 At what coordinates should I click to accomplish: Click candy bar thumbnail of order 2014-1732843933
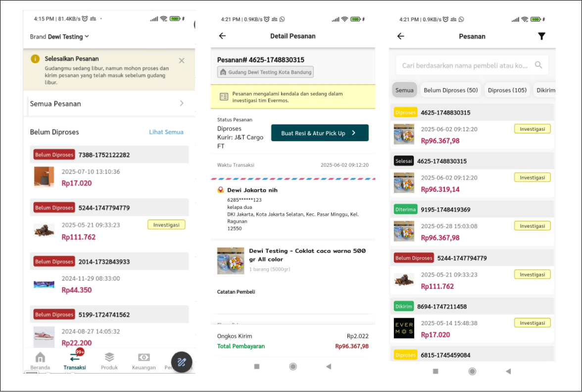point(44,284)
